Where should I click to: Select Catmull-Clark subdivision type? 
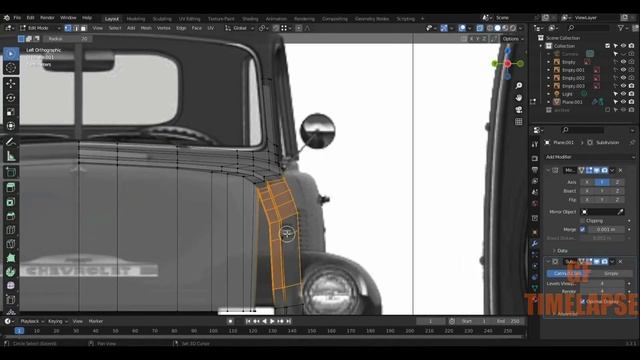(x=567, y=273)
